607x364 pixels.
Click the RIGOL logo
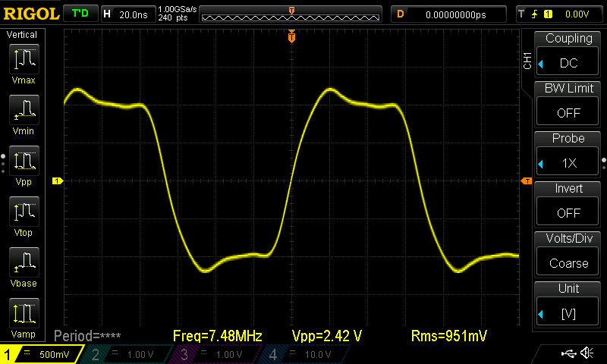tap(31, 14)
